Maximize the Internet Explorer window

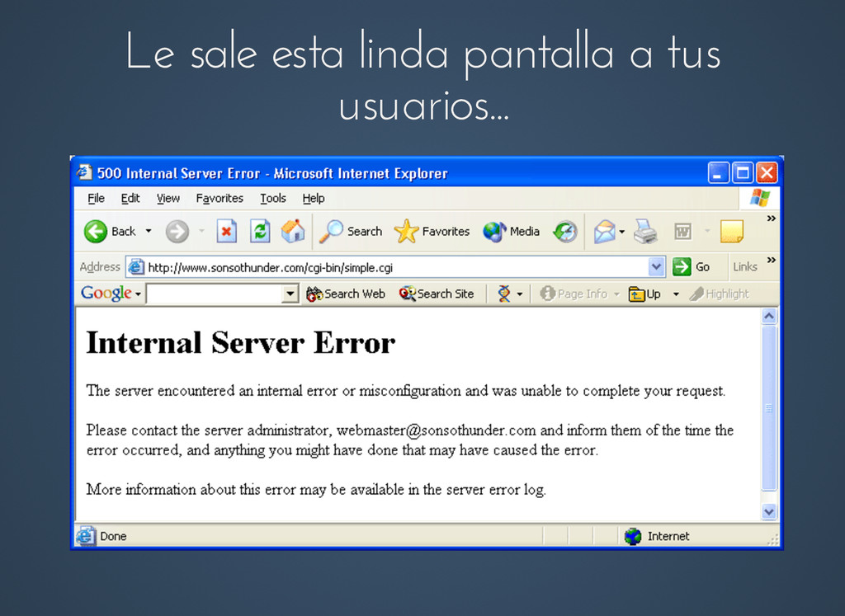pos(742,173)
